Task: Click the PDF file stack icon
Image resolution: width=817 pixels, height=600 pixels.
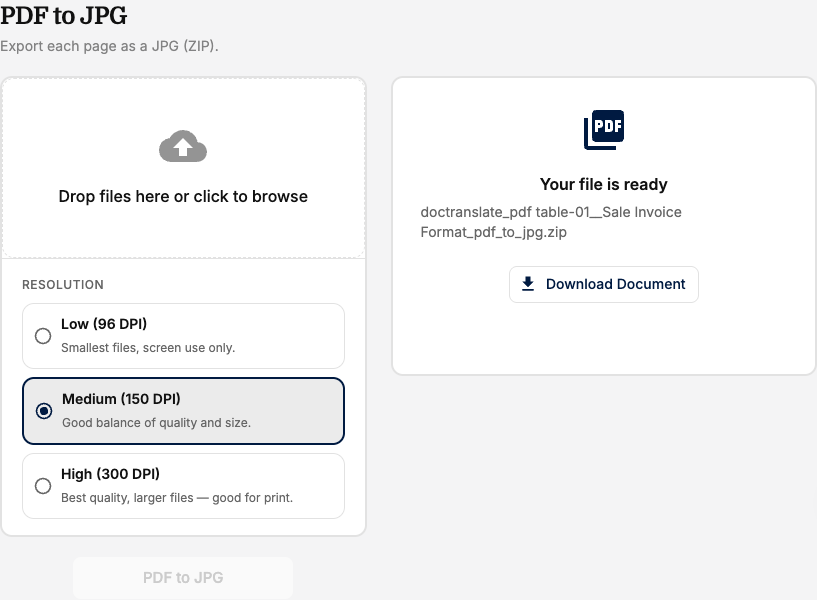Action: (x=604, y=130)
